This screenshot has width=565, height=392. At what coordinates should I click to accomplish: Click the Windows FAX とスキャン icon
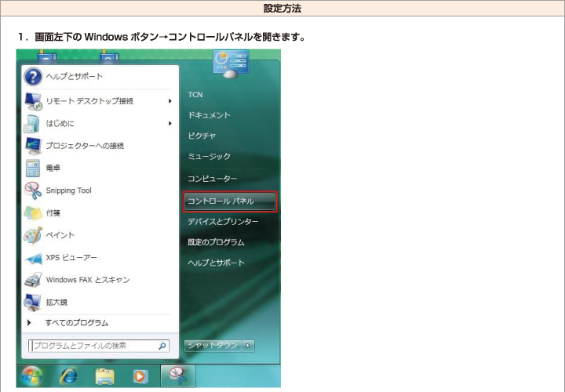click(33, 280)
